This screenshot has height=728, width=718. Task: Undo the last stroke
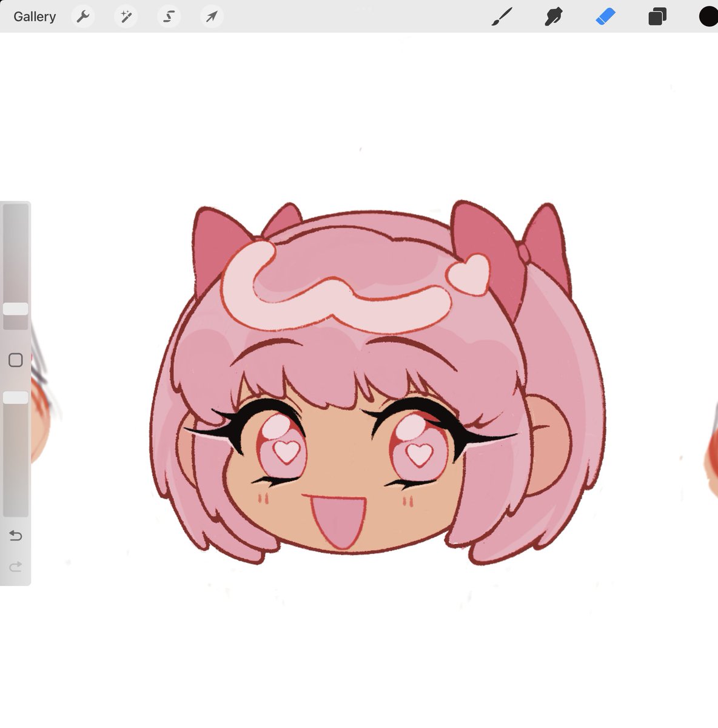(16, 536)
